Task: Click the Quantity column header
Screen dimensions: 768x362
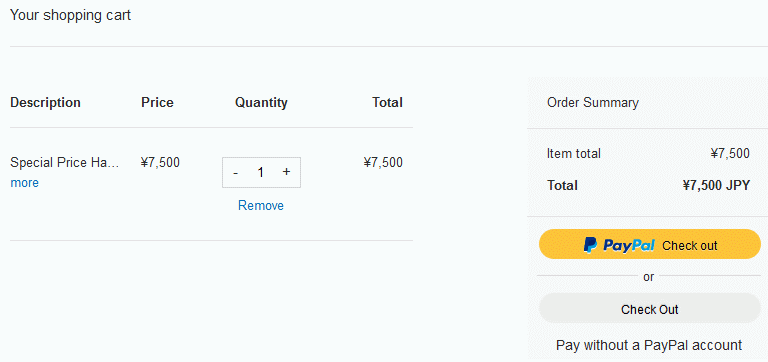Action: coord(261,102)
